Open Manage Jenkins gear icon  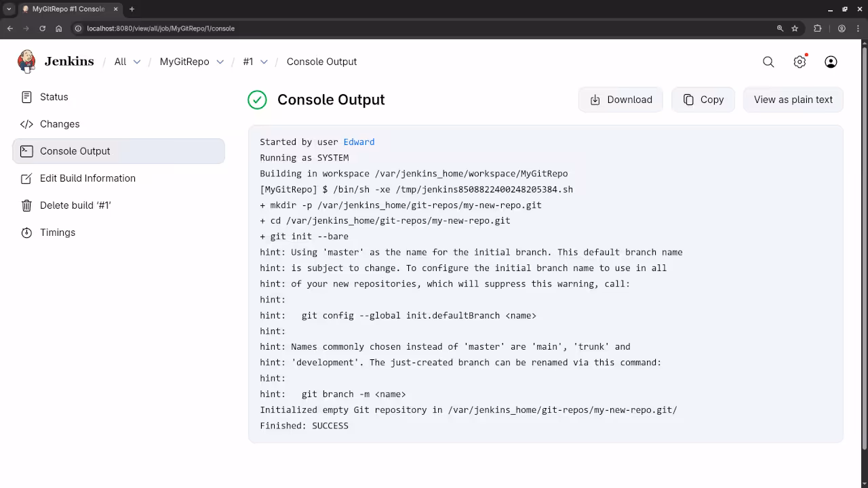pyautogui.click(x=800, y=62)
